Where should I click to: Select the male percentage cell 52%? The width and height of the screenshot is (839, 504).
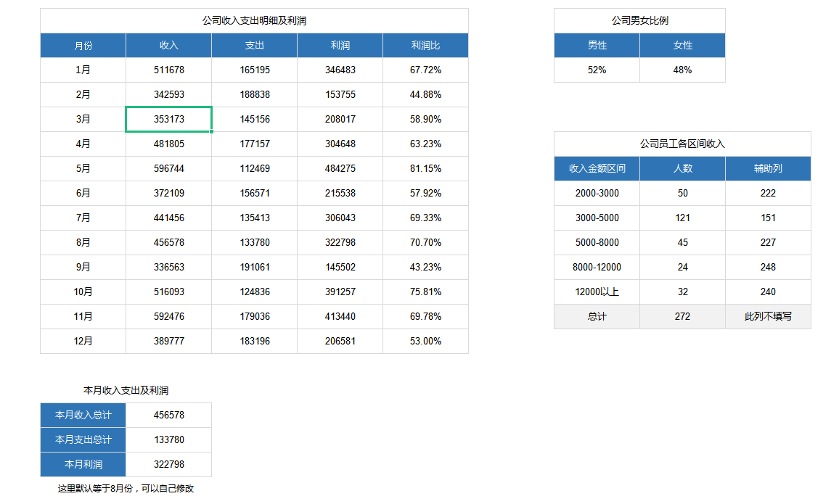[x=597, y=70]
